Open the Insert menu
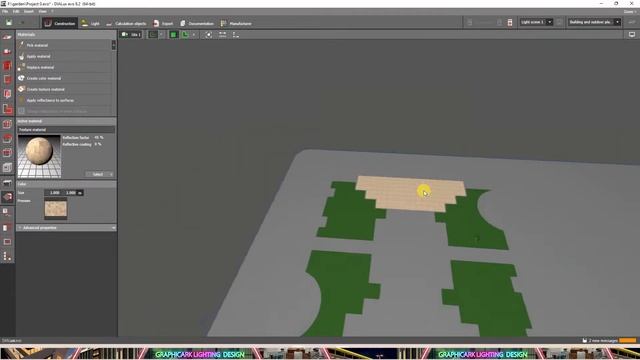The image size is (640, 360). (x=29, y=11)
